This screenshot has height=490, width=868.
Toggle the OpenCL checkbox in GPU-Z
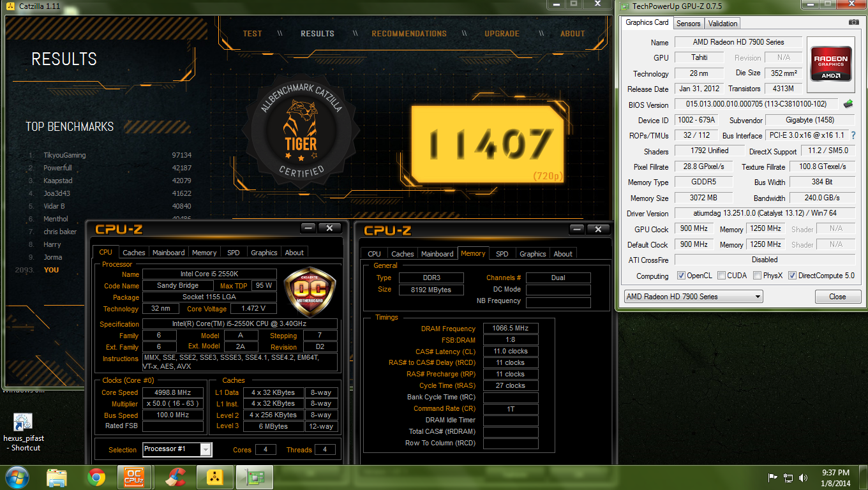[681, 276]
